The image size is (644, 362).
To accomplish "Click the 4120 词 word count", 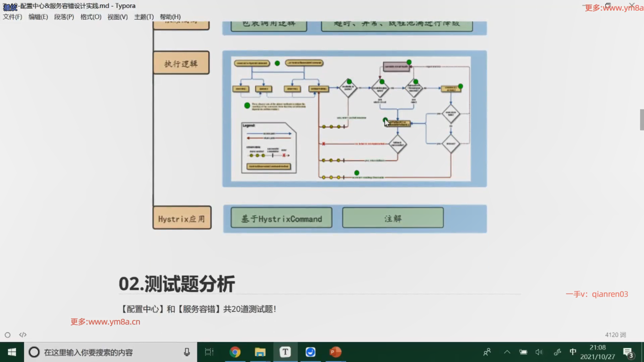I will point(615,335).
